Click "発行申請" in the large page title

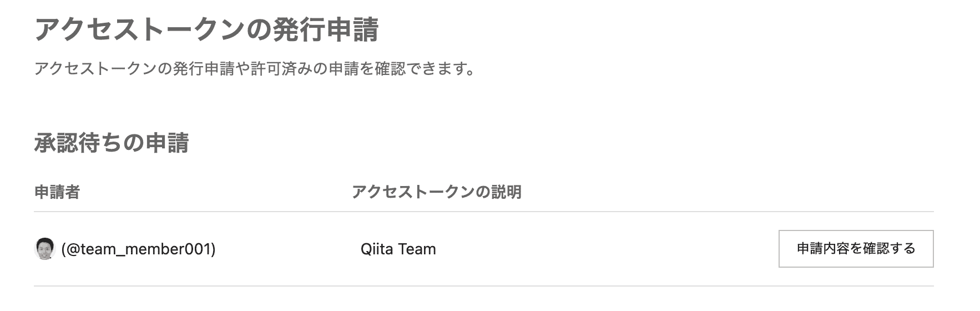point(326,30)
